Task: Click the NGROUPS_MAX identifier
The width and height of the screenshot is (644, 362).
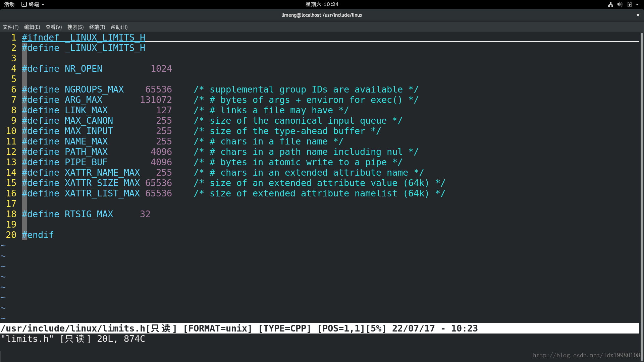Action: [94, 89]
